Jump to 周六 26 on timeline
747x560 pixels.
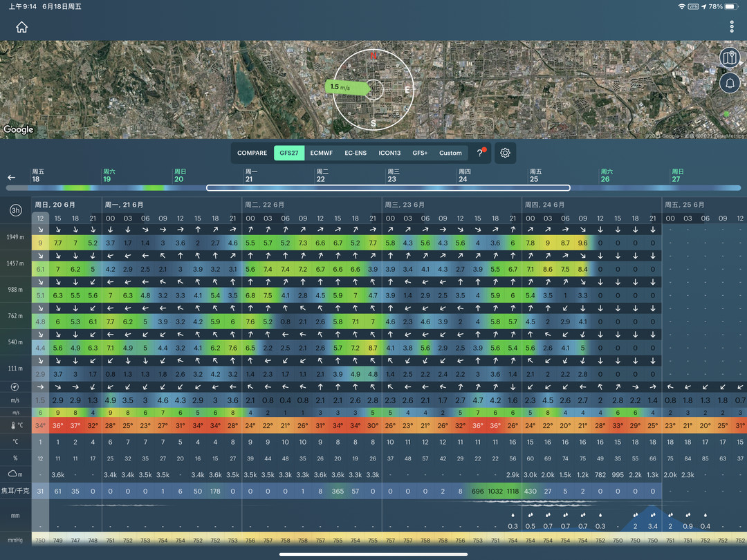(x=606, y=176)
